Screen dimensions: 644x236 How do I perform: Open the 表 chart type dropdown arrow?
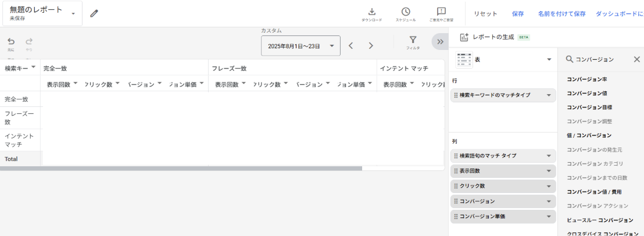click(x=549, y=60)
